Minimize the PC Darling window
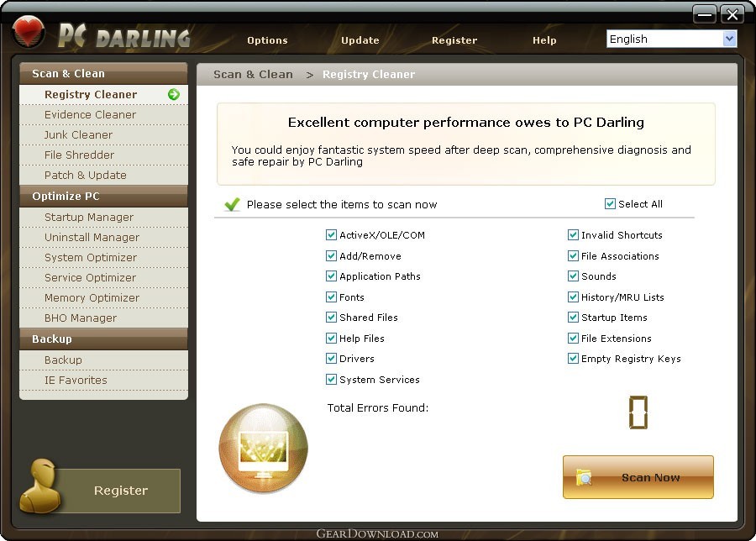The width and height of the screenshot is (756, 541). (705, 14)
